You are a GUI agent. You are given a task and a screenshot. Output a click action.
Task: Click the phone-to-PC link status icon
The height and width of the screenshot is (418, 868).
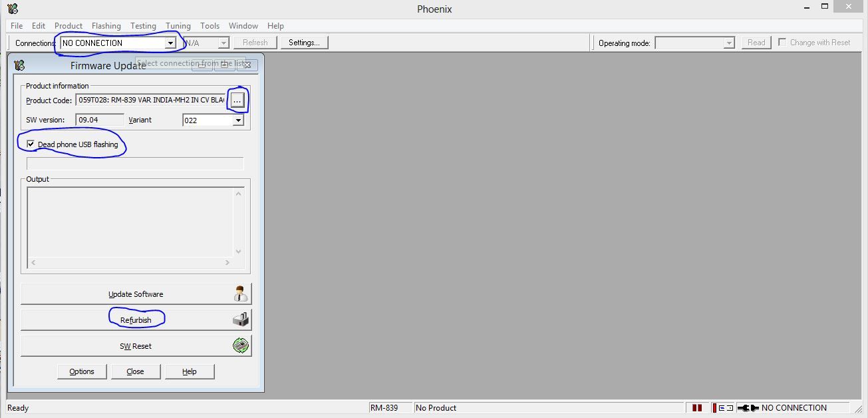[x=724, y=407]
